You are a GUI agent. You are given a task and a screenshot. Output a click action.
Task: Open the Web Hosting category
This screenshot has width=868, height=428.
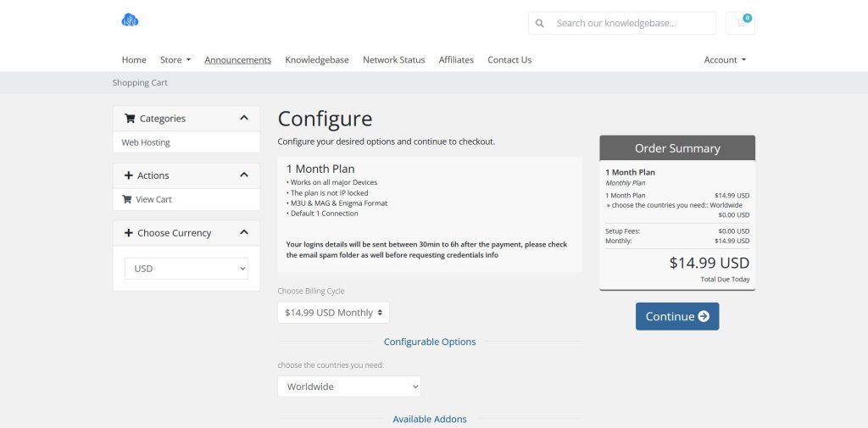pyautogui.click(x=146, y=142)
